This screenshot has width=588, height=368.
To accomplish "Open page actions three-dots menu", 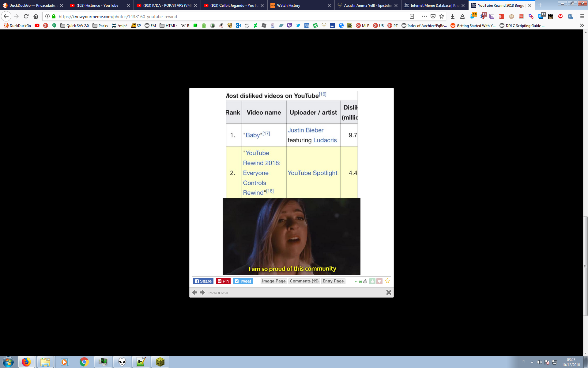I will [424, 16].
